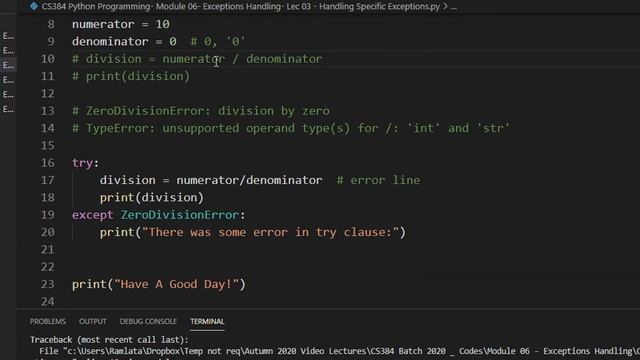Switch to the PROBLEMS panel tab

(48, 321)
